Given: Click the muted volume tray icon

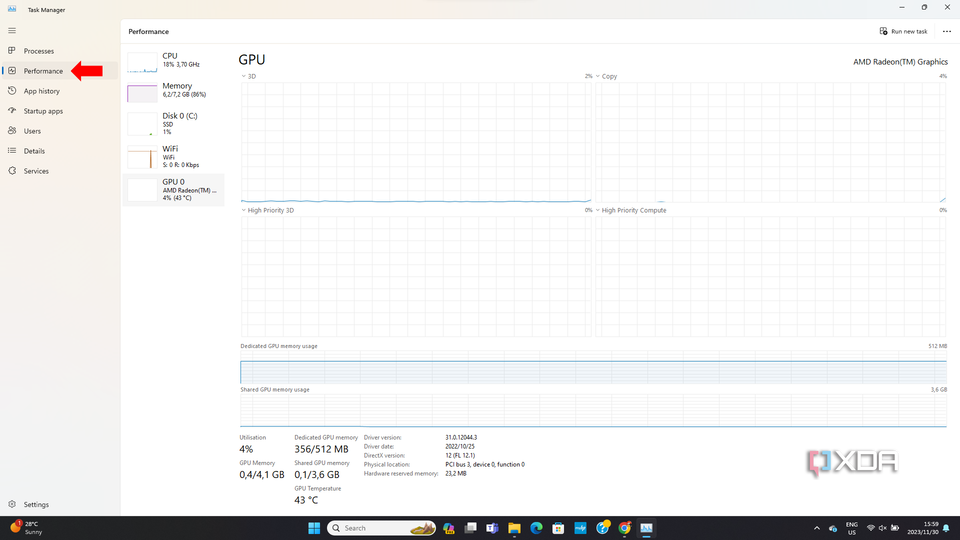Looking at the screenshot, I should (882, 528).
